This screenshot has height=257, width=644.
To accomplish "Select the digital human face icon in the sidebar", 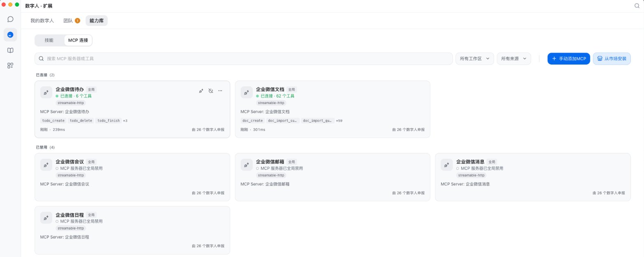I will (x=10, y=35).
